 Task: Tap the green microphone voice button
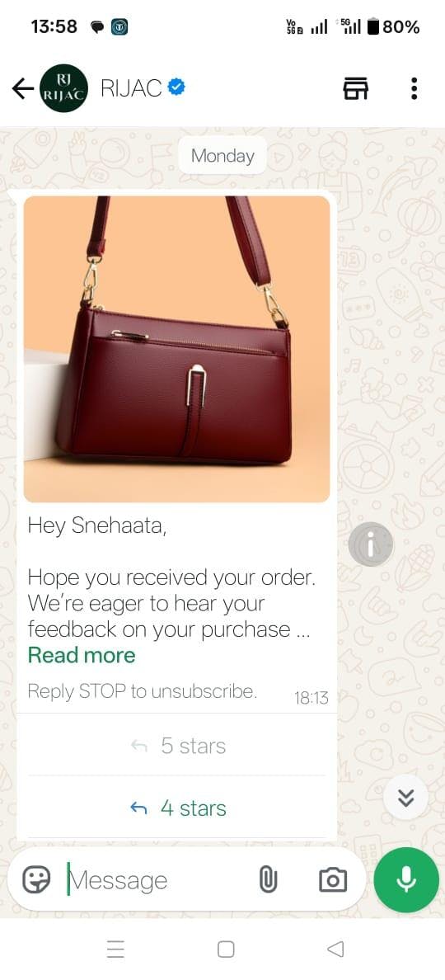[x=406, y=880]
